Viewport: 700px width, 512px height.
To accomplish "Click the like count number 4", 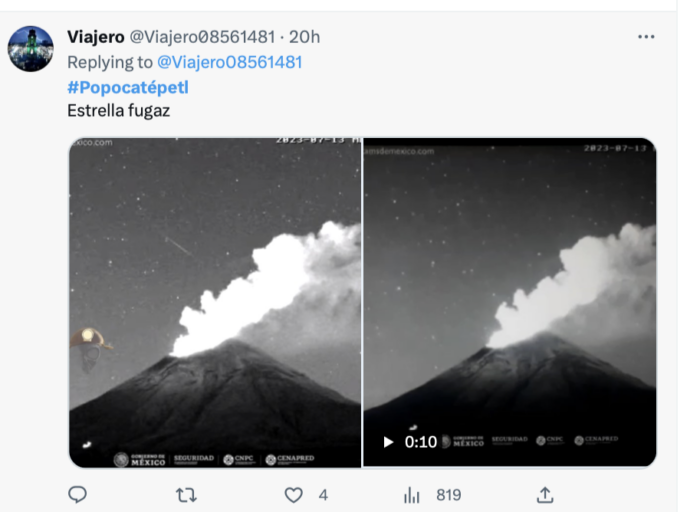I will pyautogui.click(x=323, y=494).
